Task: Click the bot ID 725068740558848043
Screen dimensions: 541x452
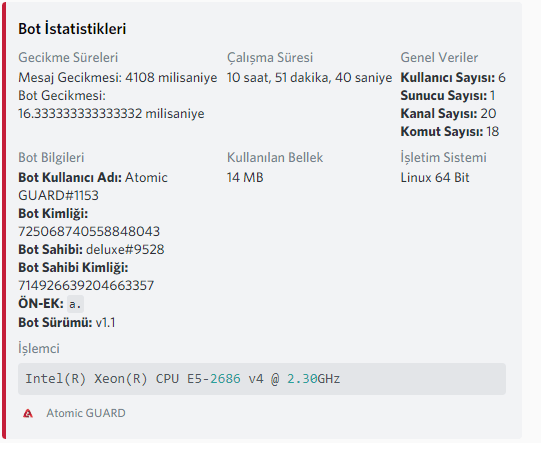Action: pyautogui.click(x=89, y=232)
